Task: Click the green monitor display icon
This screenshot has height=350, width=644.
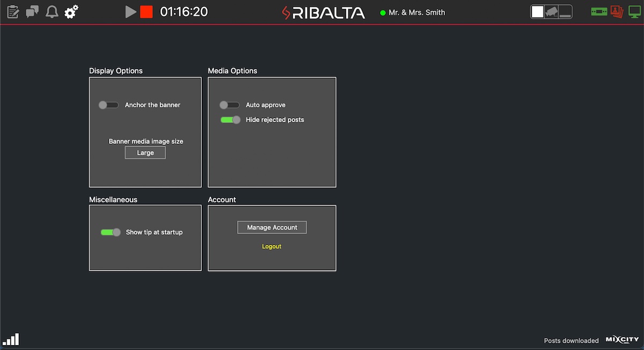Action: pos(635,11)
